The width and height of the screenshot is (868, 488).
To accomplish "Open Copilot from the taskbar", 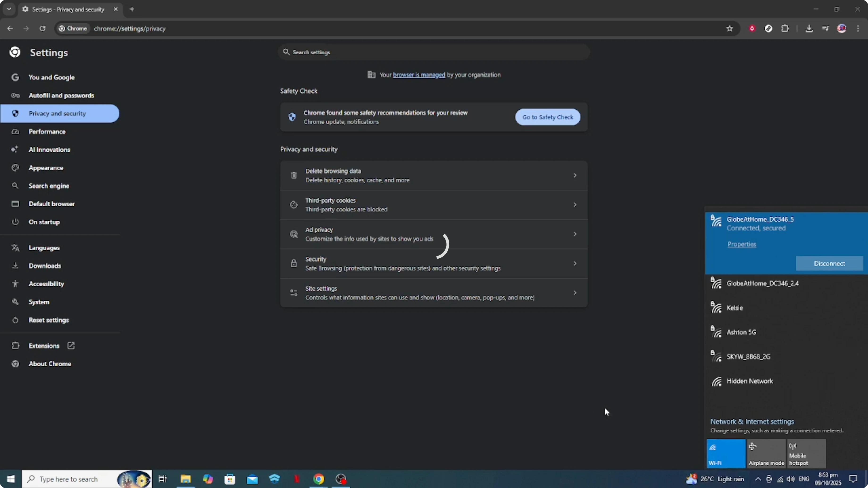I will [208, 479].
